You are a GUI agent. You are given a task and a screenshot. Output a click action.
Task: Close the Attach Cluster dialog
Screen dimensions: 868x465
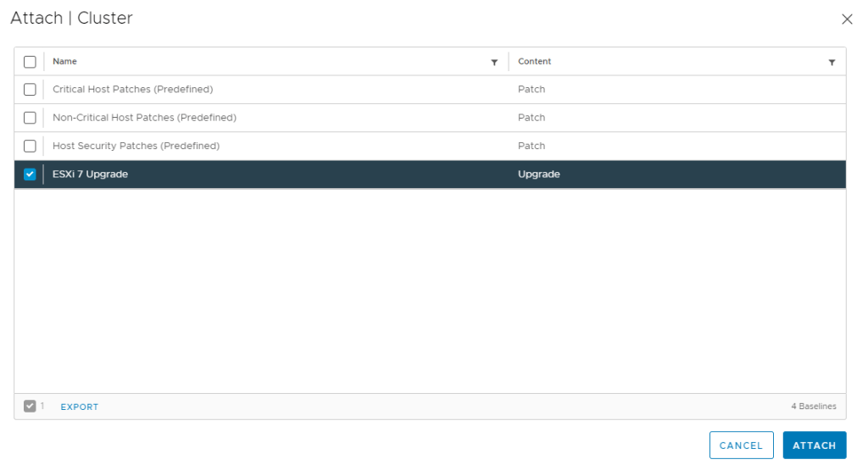click(846, 19)
